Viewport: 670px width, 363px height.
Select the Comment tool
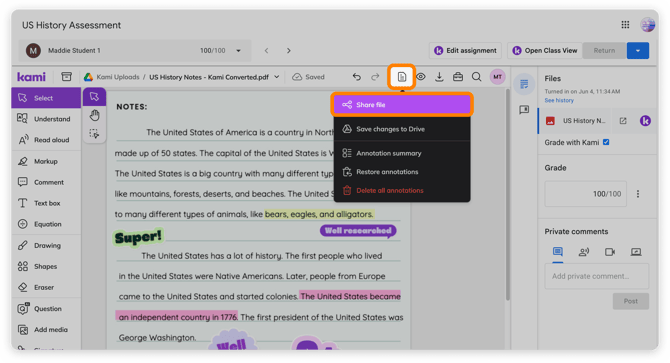(x=46, y=182)
